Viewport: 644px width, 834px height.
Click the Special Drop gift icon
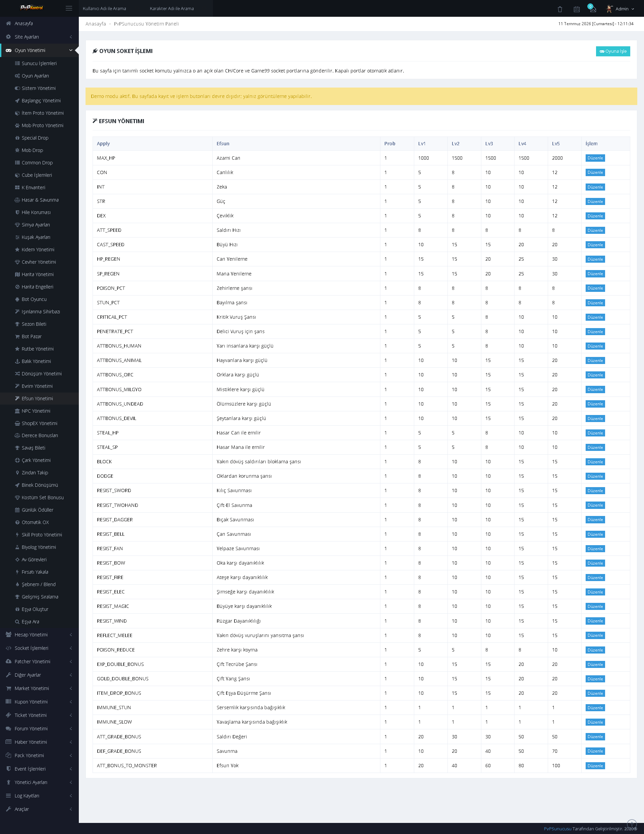[x=17, y=138]
